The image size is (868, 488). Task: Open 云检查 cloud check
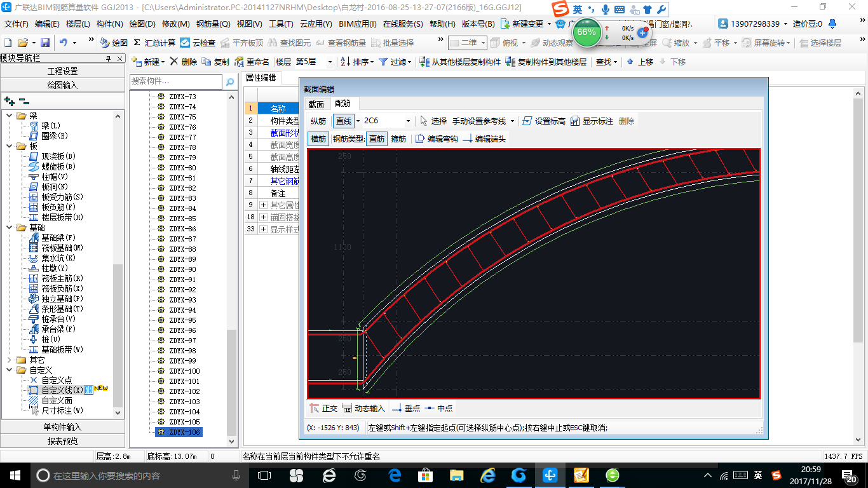click(198, 43)
